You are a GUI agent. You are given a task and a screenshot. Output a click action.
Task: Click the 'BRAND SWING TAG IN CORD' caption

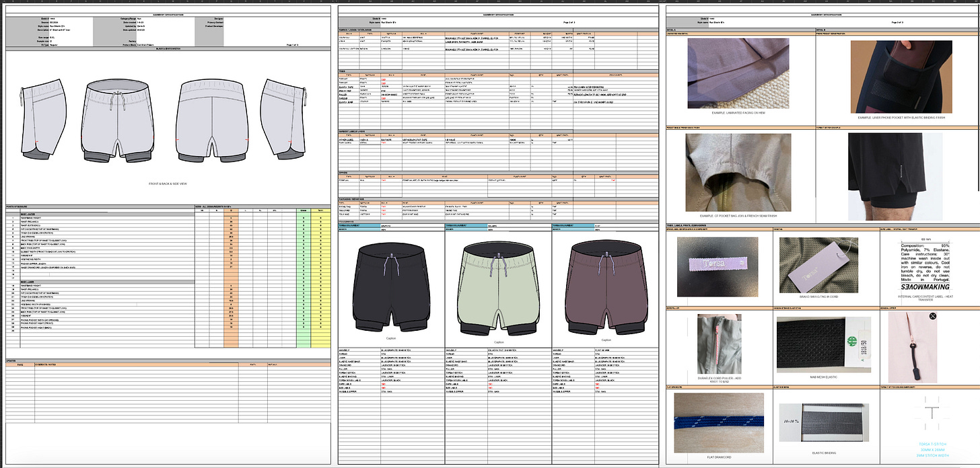click(x=820, y=295)
